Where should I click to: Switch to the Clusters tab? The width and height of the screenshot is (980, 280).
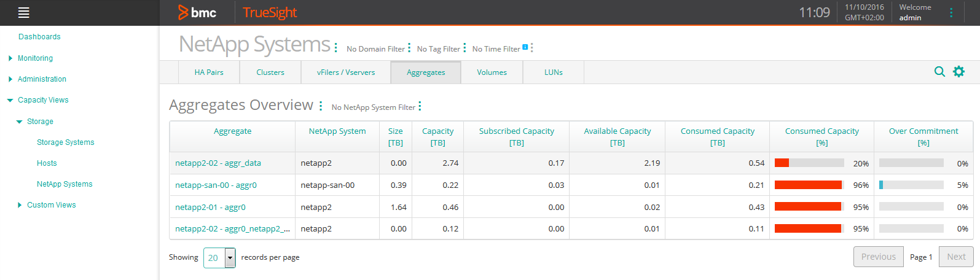click(270, 72)
